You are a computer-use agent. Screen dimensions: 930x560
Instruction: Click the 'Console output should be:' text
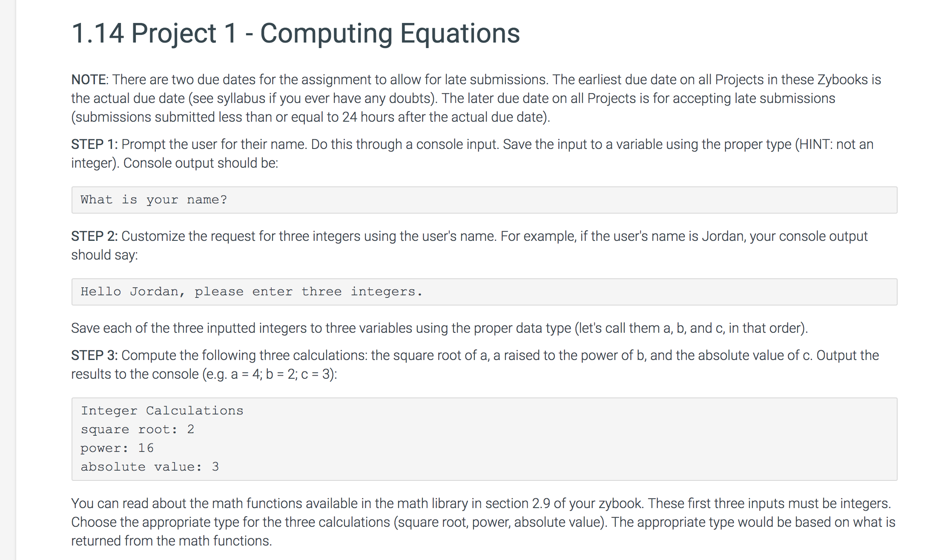pos(201,163)
